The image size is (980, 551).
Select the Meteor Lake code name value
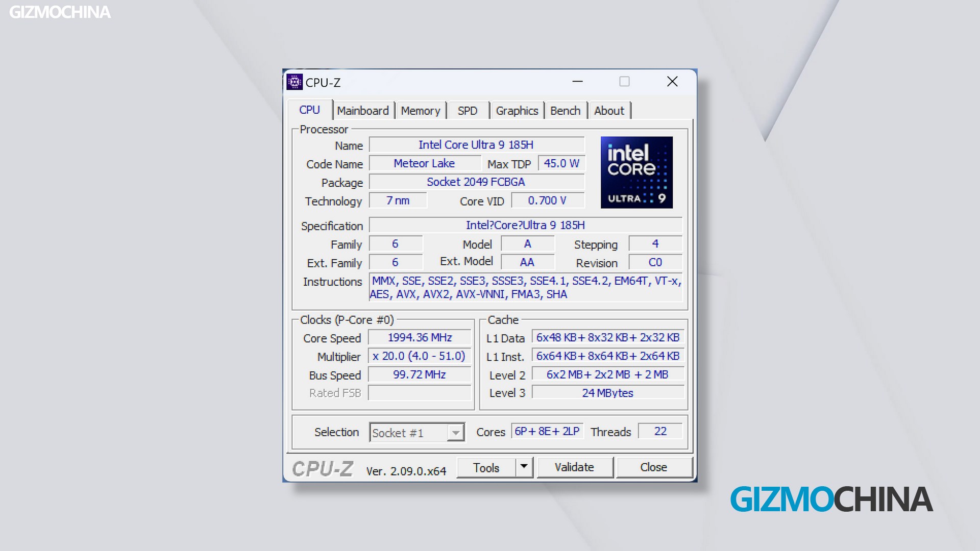(425, 163)
